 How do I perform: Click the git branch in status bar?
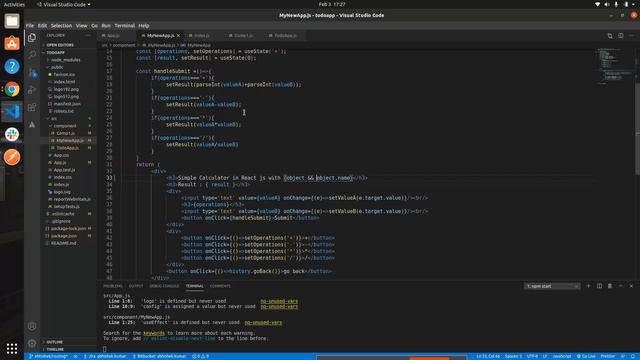[x=50, y=356]
